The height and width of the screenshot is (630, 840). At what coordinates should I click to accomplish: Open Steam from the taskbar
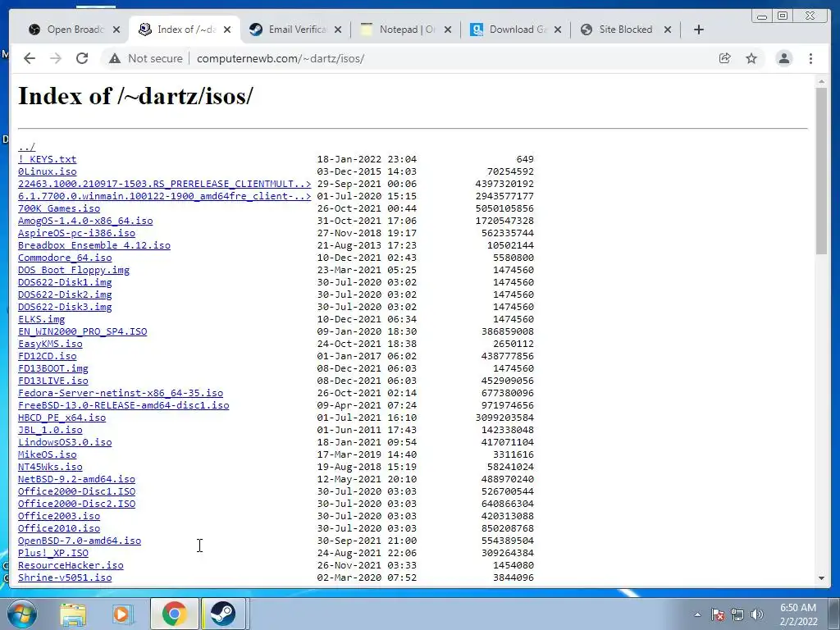222,614
